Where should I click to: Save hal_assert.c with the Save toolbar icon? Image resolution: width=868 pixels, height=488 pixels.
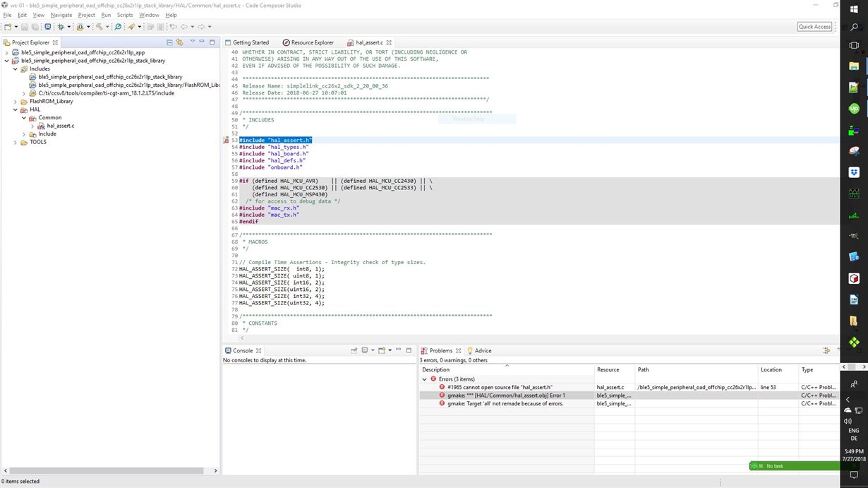point(25,27)
